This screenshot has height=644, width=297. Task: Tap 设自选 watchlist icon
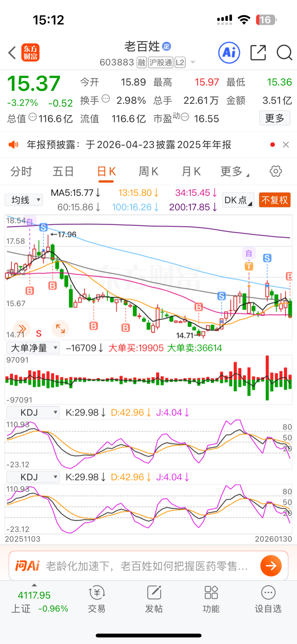pos(268,599)
